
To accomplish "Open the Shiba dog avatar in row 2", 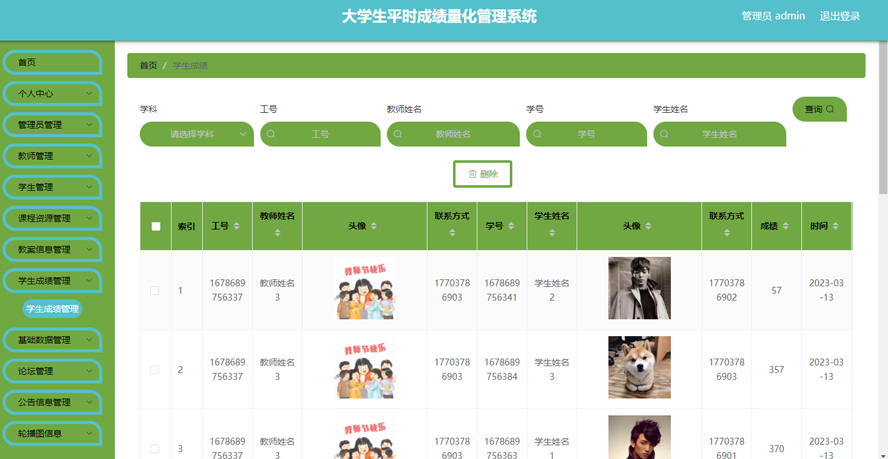I will 639,367.
